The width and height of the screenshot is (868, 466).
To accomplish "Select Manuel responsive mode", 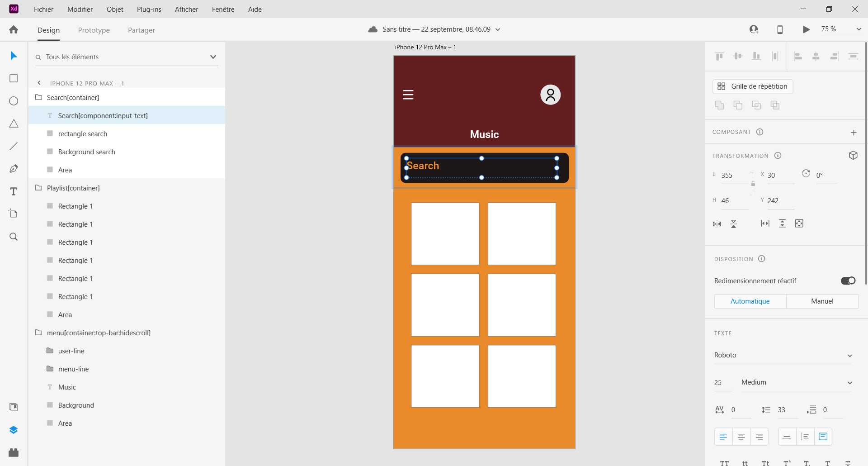I will [x=822, y=301].
